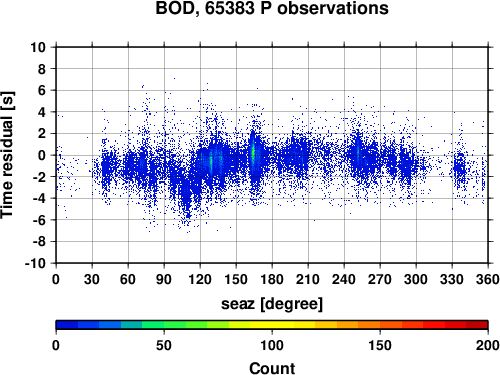The width and height of the screenshot is (500, 375).
Task: Click the x-axis tick label 180
Action: click(x=272, y=279)
